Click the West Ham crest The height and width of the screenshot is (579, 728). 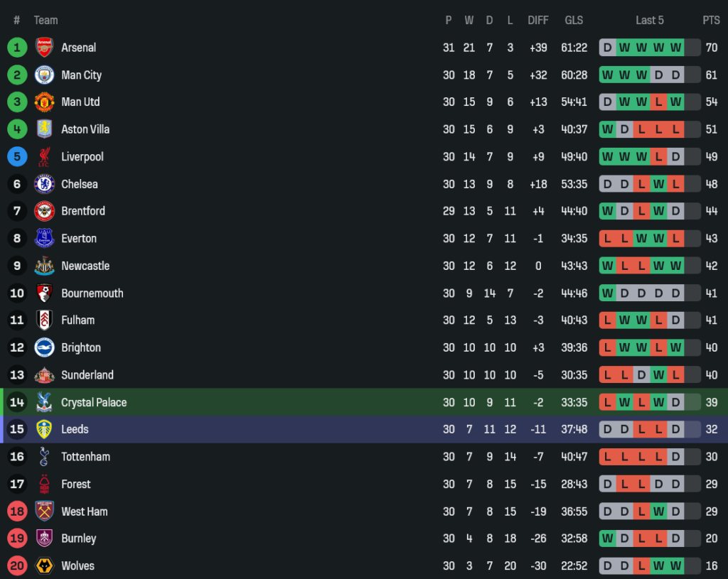coord(44,512)
